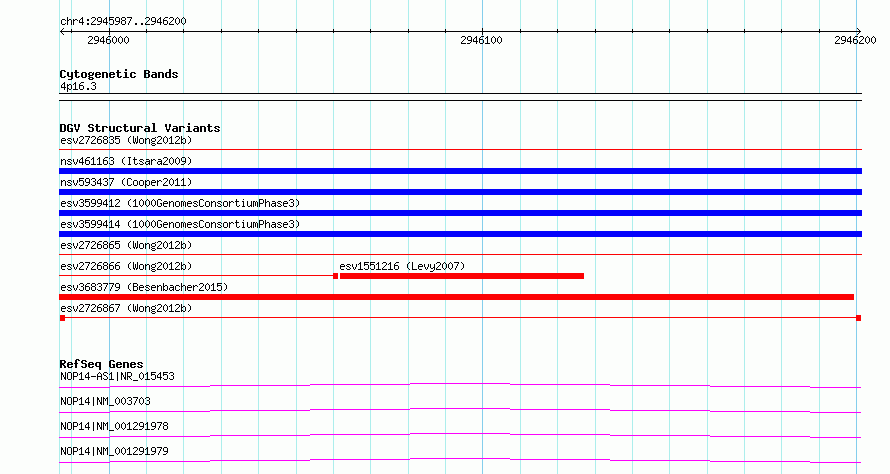Select the NOP14|NM_001291978 gene label
This screenshot has width=890, height=474.
pyautogui.click(x=114, y=426)
